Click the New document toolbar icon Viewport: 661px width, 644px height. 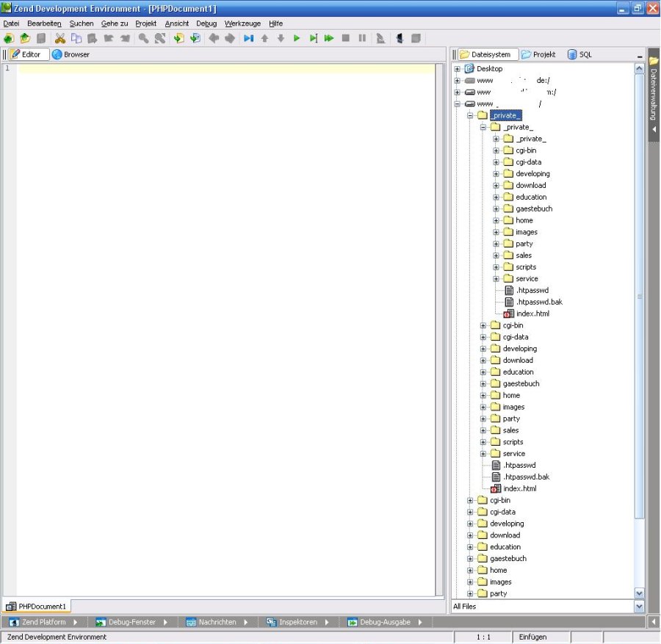coord(9,38)
